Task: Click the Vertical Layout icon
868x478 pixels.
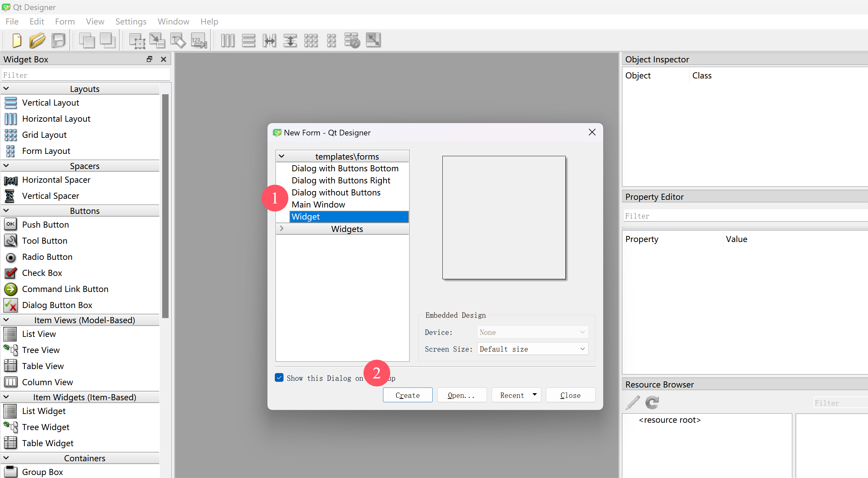Action: [x=11, y=103]
